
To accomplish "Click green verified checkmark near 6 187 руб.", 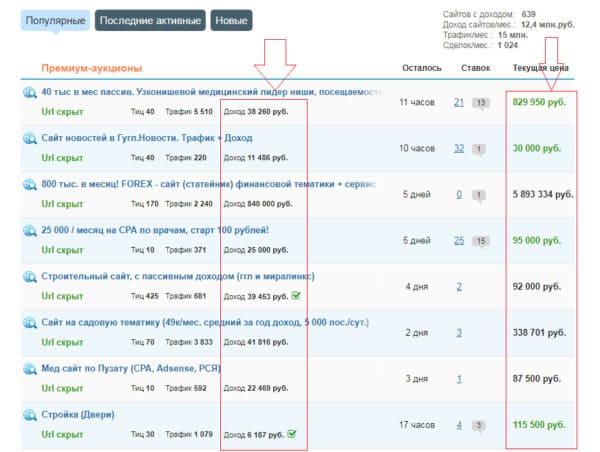I will (291, 434).
